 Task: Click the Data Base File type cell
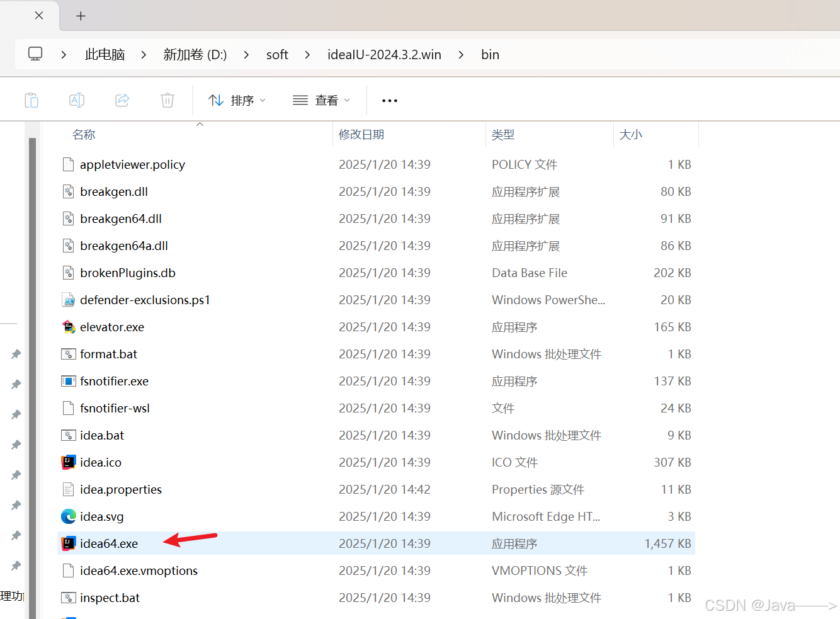[x=530, y=273]
